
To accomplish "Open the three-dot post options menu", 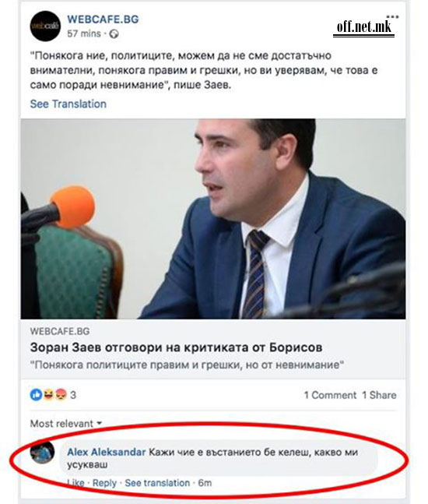I will pyautogui.click(x=392, y=17).
